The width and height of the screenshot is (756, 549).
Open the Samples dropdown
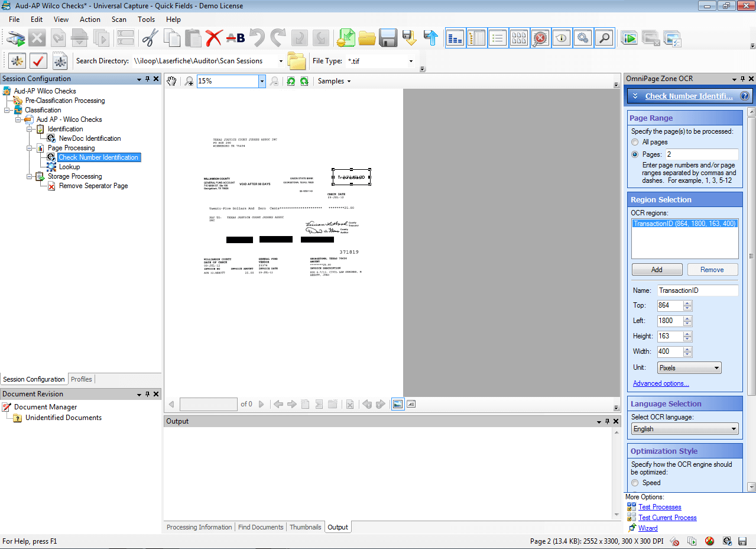(335, 81)
